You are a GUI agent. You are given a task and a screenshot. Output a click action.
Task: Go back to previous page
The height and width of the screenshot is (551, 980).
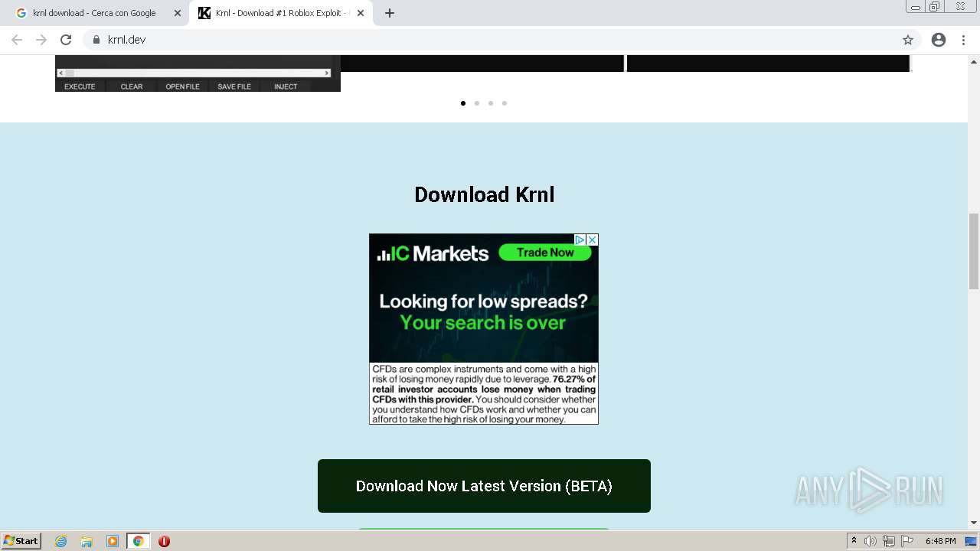click(x=17, y=40)
